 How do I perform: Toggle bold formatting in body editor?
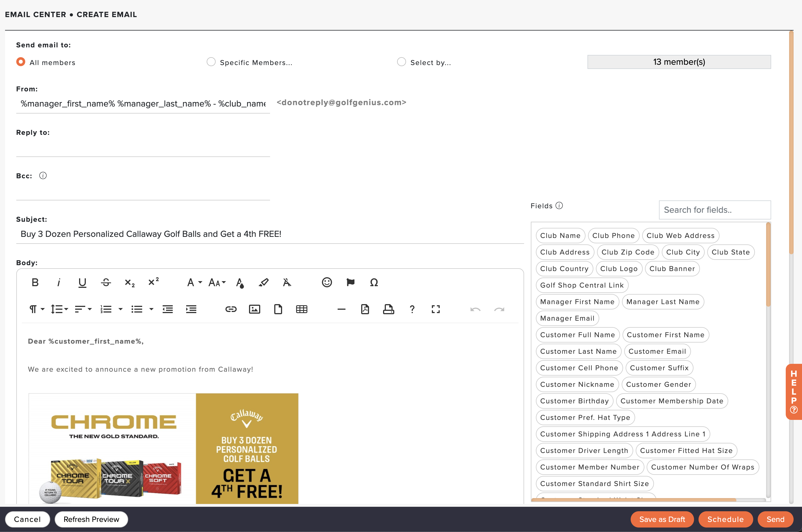pyautogui.click(x=35, y=282)
